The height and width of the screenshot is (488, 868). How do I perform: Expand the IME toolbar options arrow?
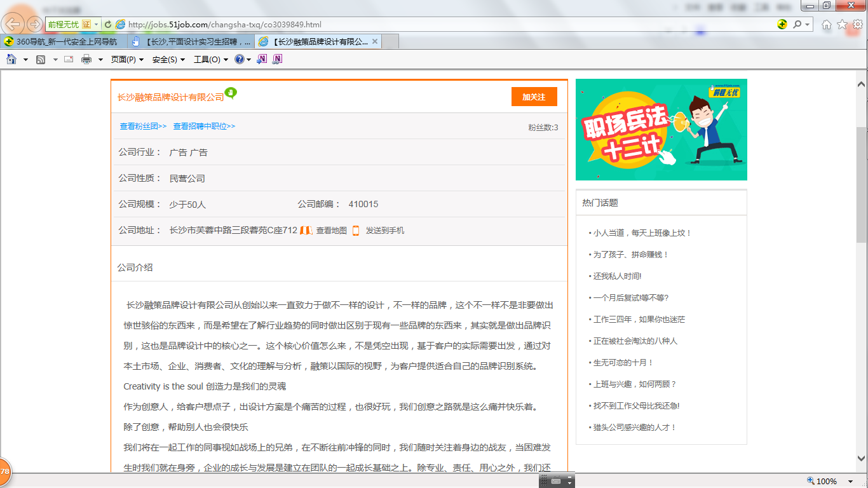pos(570,483)
